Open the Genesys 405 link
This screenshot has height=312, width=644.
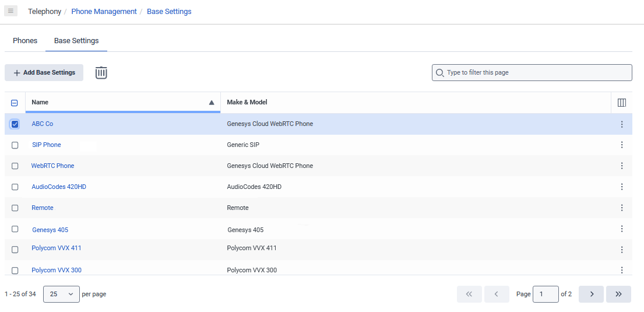(x=50, y=230)
